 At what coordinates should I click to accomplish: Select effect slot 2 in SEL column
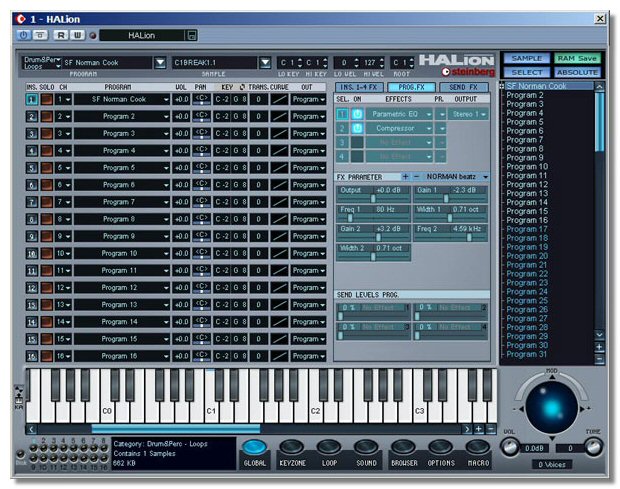click(x=342, y=128)
